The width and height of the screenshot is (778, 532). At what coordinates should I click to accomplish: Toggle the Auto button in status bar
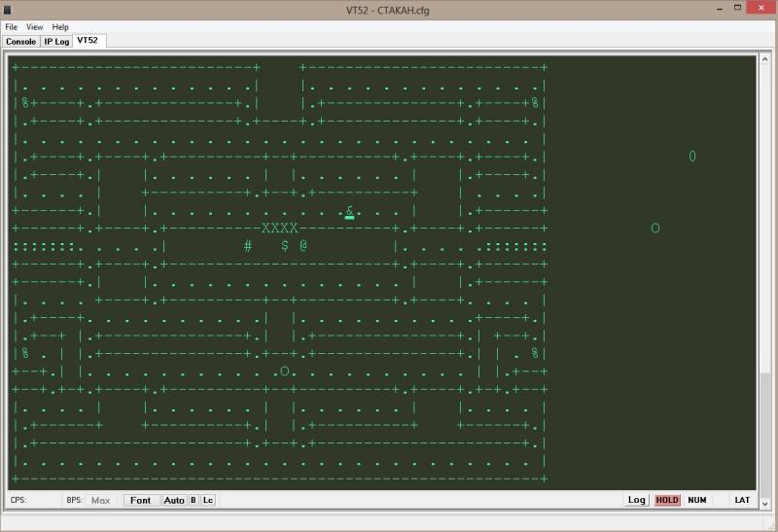pos(174,500)
